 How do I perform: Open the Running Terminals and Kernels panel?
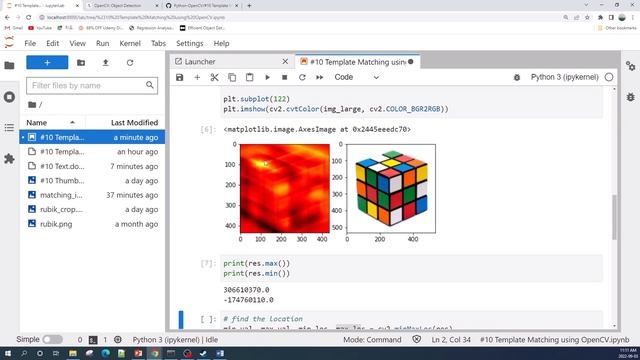tap(9, 97)
